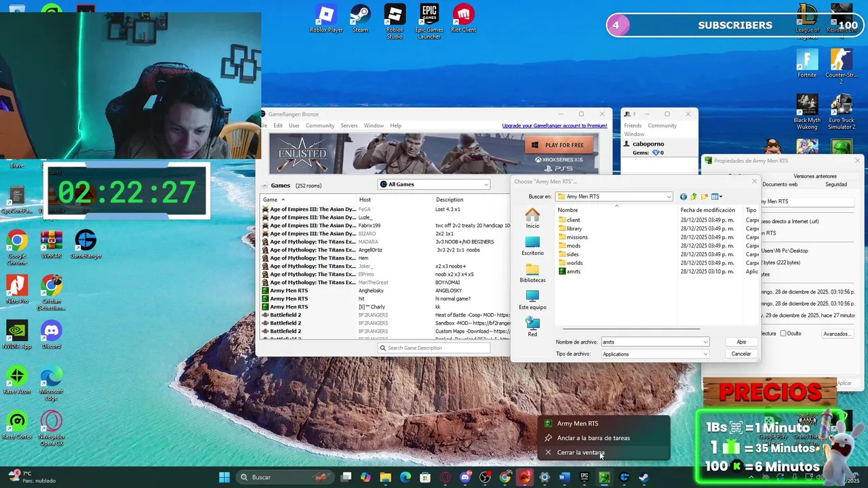
Task: Open the Roblox Player desktop shortcut
Action: tap(326, 19)
